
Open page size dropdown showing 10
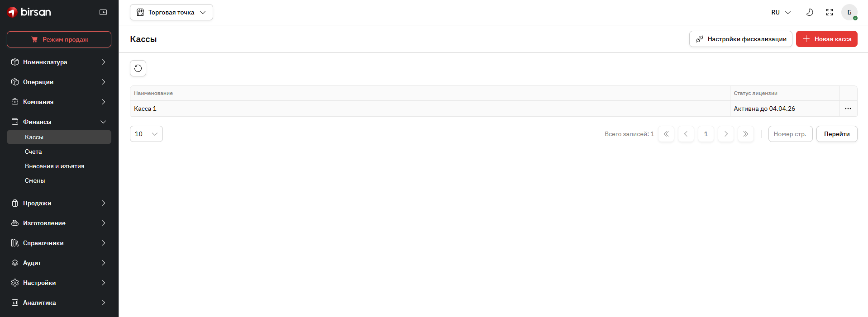146,134
